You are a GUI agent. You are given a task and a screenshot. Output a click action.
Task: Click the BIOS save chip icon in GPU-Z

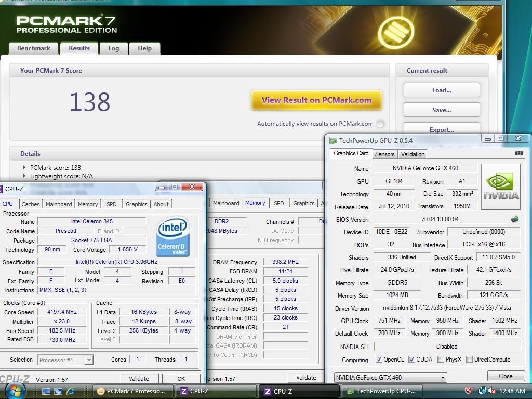[515, 219]
